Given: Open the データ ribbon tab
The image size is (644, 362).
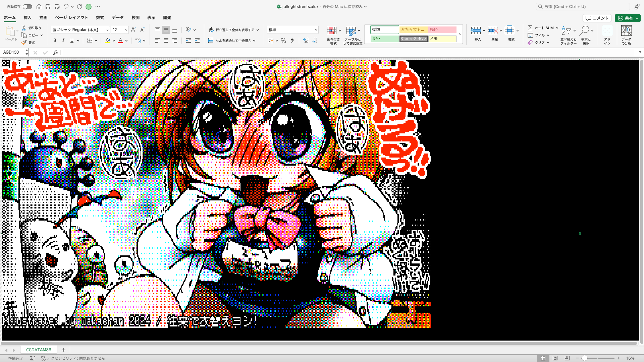Looking at the screenshot, I should point(118,18).
